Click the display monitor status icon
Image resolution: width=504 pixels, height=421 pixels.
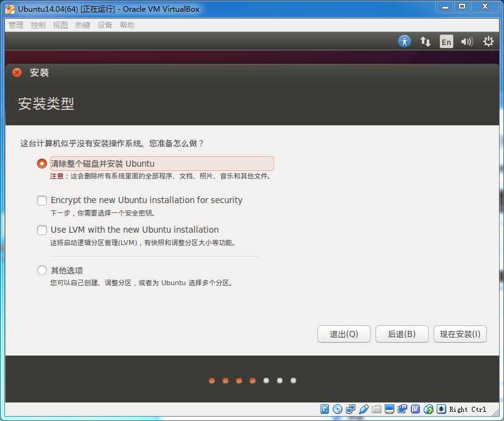pyautogui.click(x=389, y=409)
